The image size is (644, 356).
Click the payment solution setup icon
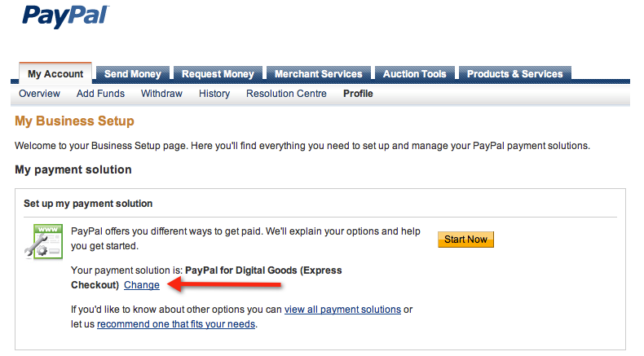click(43, 241)
